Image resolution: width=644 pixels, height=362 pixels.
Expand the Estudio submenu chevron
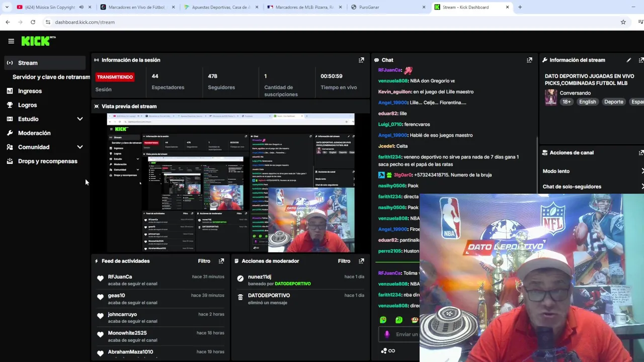79,119
